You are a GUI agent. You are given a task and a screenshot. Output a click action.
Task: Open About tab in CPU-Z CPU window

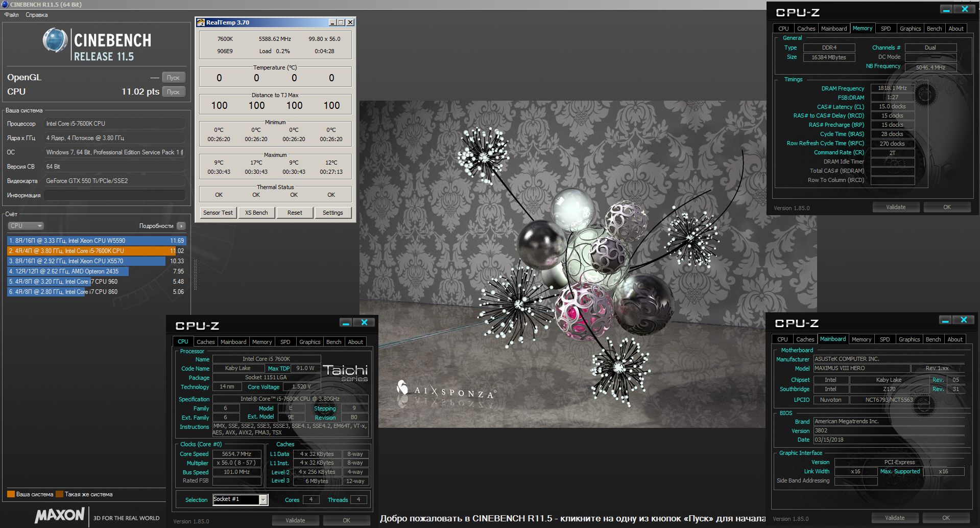point(355,342)
